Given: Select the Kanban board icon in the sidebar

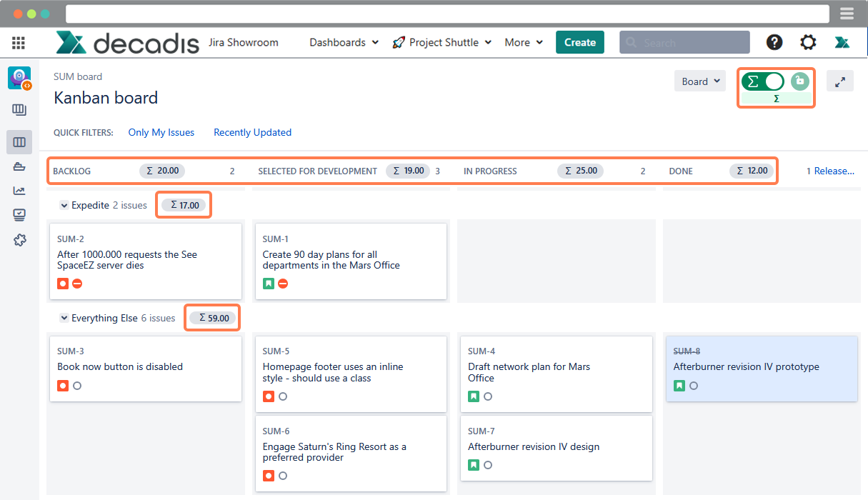Looking at the screenshot, I should pos(19,142).
